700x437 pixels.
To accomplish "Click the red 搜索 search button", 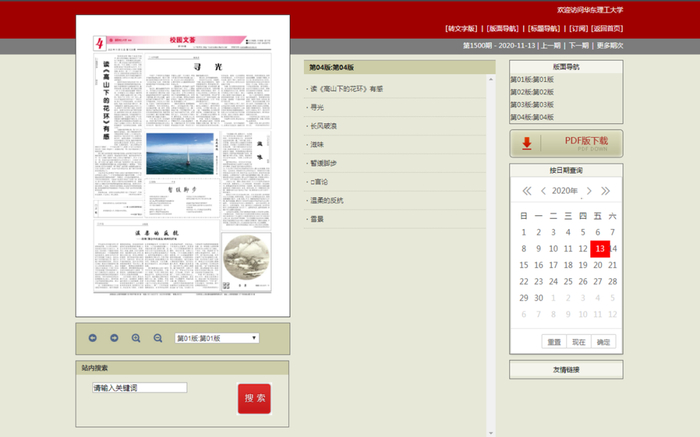I will tap(254, 398).
